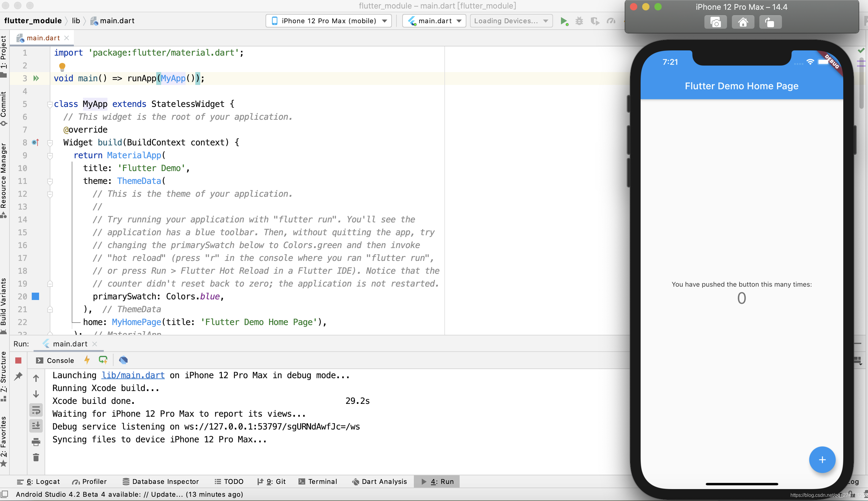
Task: Open Dart DevTools using the Dart logo icon
Action: [123, 360]
